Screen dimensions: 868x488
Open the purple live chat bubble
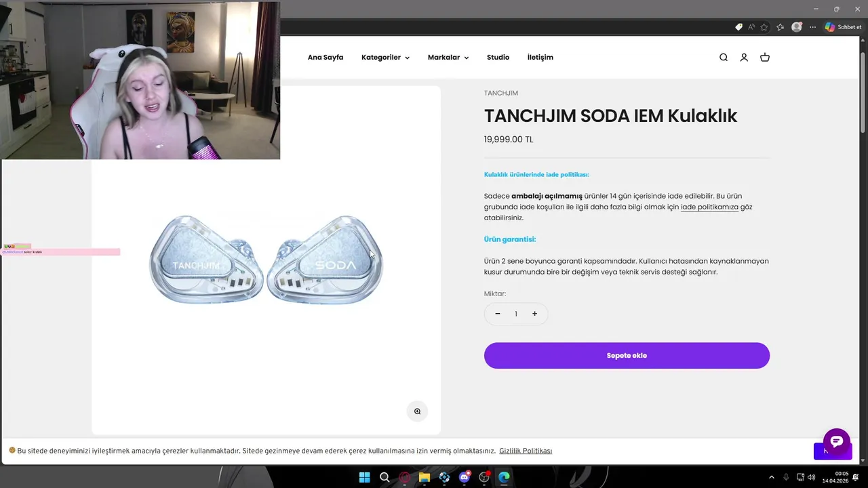pyautogui.click(x=837, y=441)
